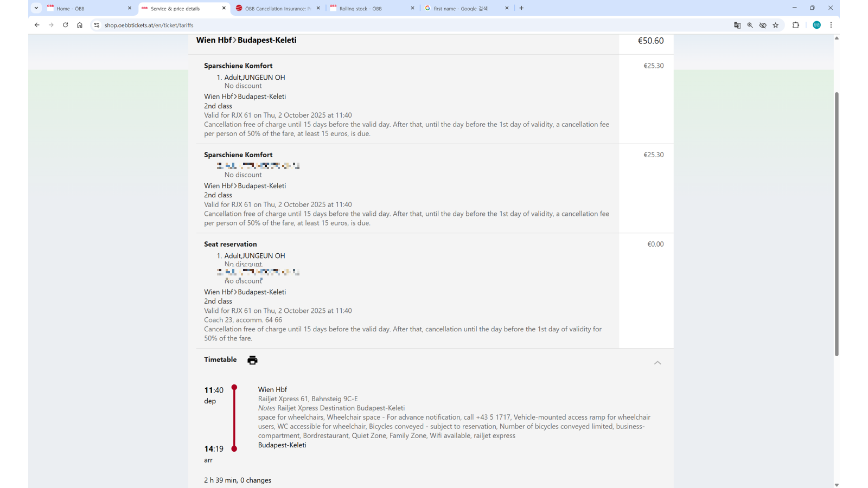Click Coach 23, accomm. 64 66 line
This screenshot has width=868, height=488.
[243, 320]
